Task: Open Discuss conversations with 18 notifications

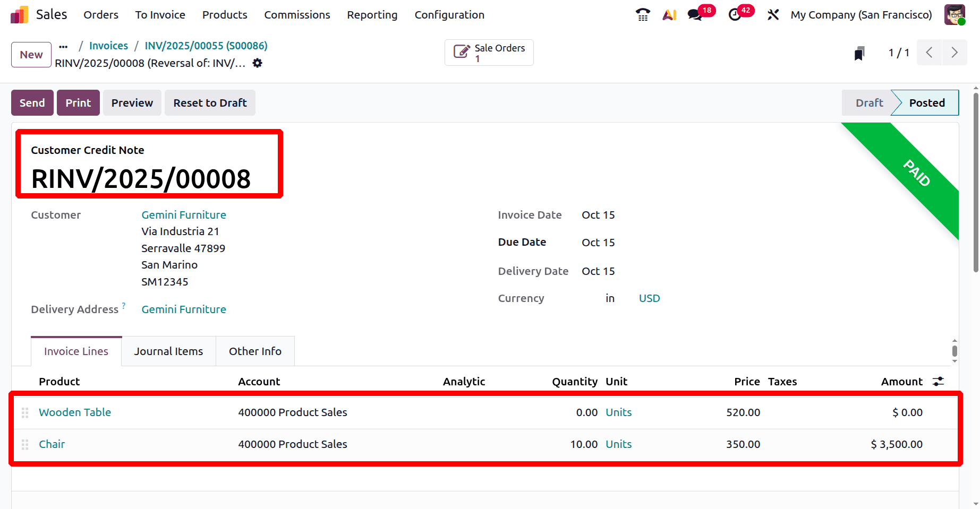Action: tap(694, 14)
